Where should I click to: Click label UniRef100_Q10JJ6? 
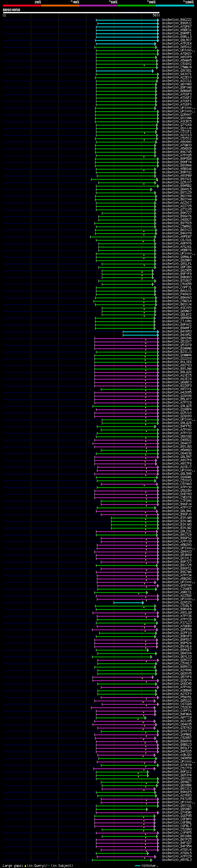click(x=177, y=128)
